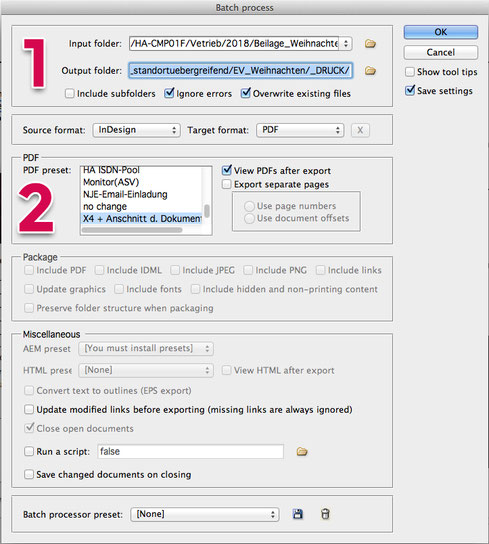Check Include PNG in Package

[x=248, y=270]
